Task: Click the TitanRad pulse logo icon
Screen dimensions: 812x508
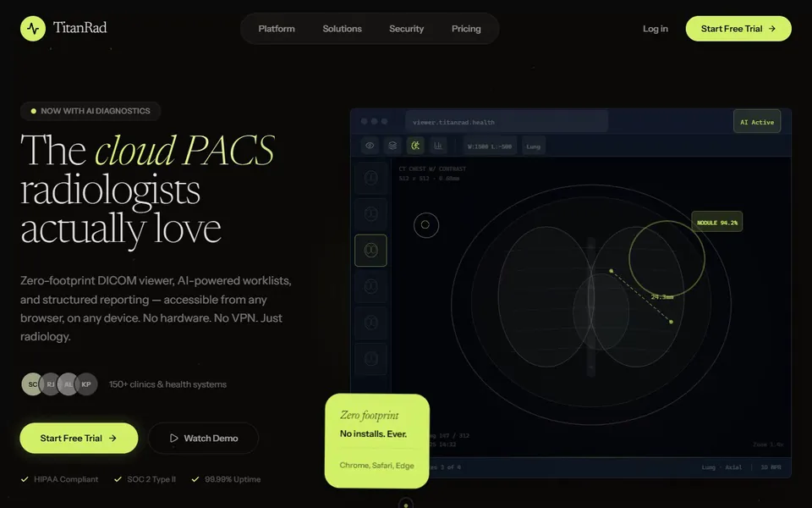Action: coord(33,29)
